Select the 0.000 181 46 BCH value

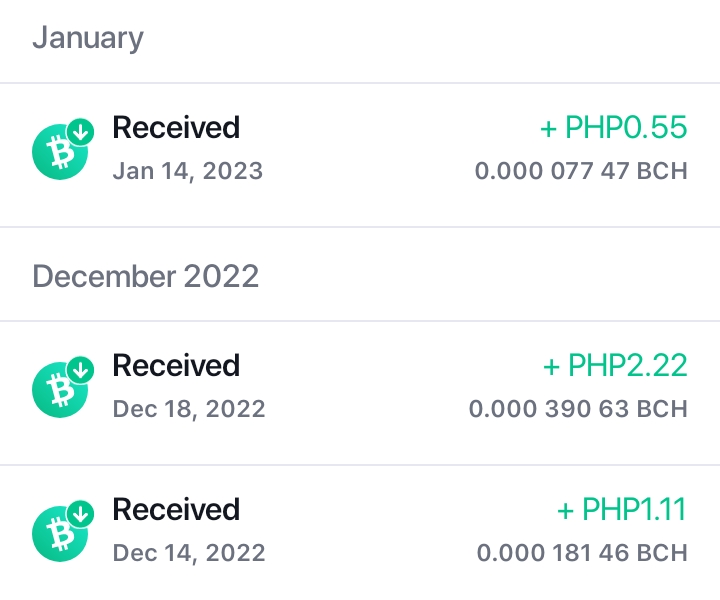tap(582, 553)
